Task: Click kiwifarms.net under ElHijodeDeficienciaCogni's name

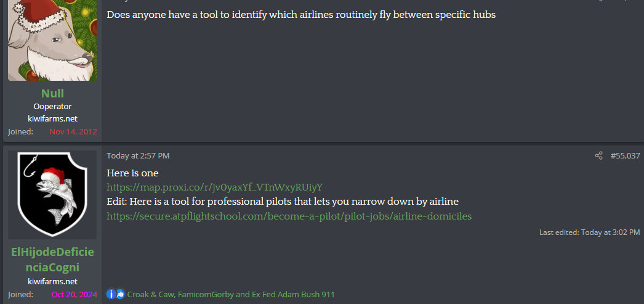Action: [x=52, y=281]
